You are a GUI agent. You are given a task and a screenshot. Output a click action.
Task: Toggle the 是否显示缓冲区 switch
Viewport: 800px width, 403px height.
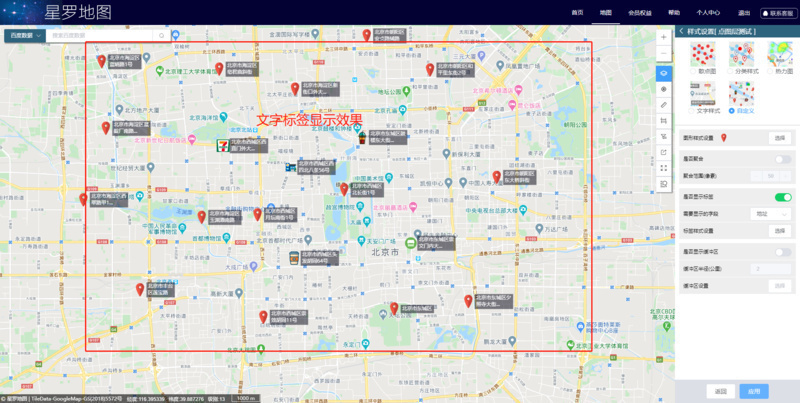[783, 252]
